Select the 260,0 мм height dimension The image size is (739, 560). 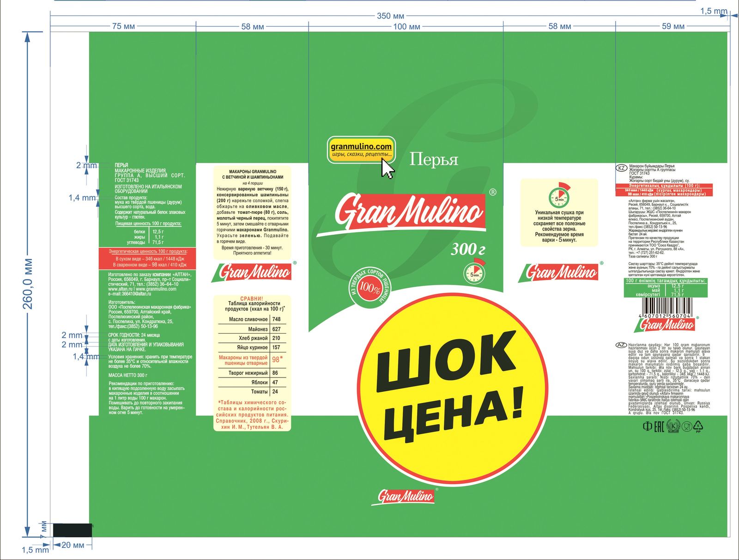[28, 284]
